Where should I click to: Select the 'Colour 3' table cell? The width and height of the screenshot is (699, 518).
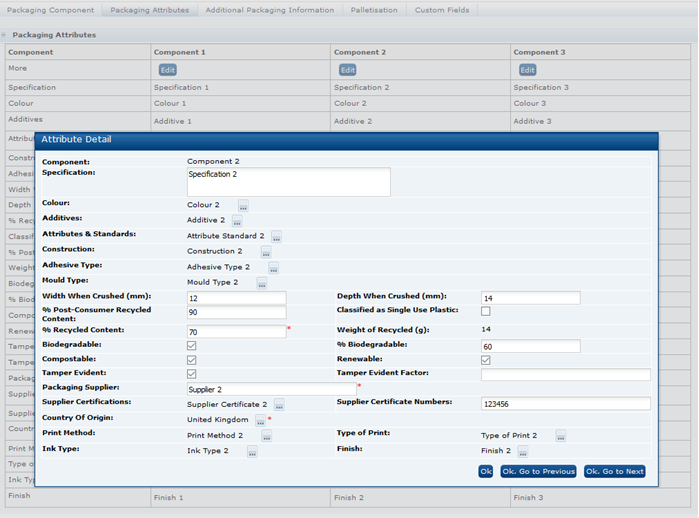(x=600, y=103)
